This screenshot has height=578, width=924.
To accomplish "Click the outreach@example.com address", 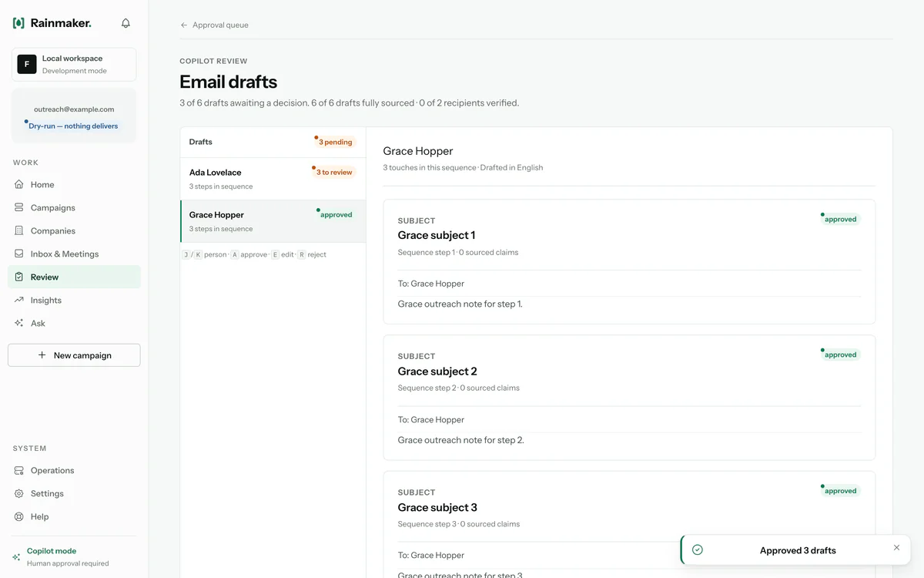I will coord(74,109).
